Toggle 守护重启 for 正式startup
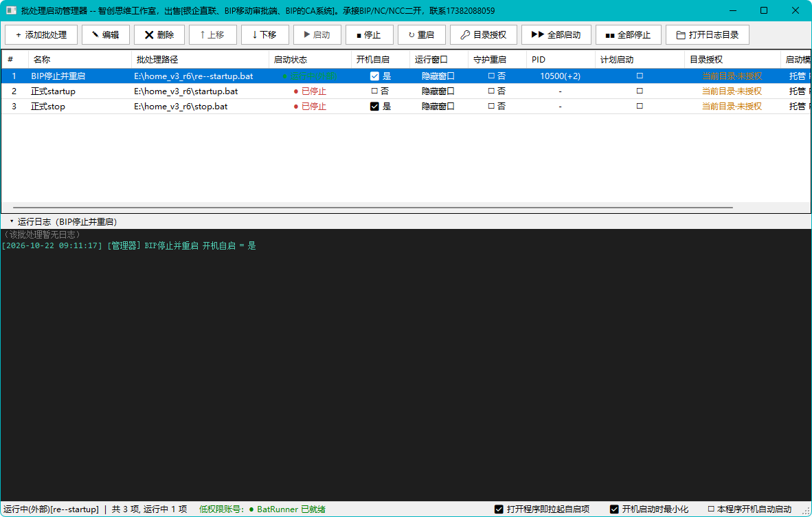The height and width of the screenshot is (517, 812). coord(491,91)
